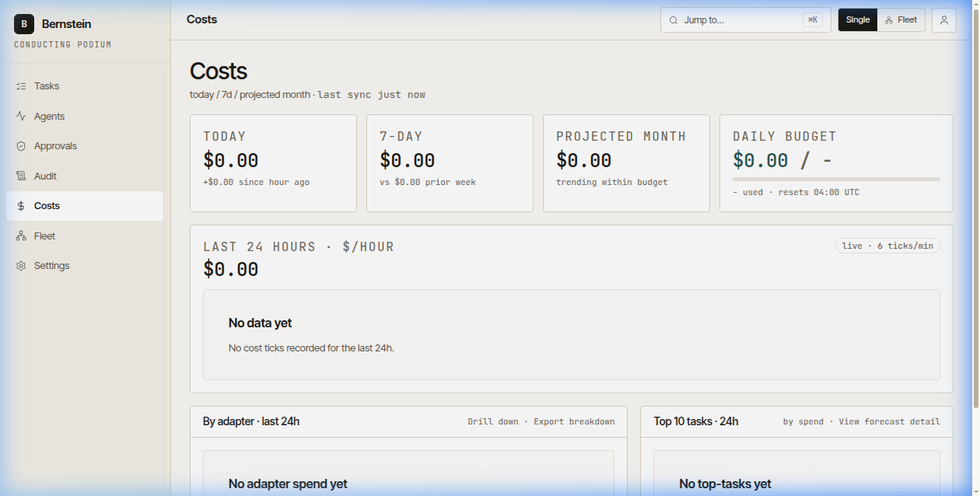Click the Bernstein "B" logo badge
This screenshot has width=980, height=496.
click(24, 24)
